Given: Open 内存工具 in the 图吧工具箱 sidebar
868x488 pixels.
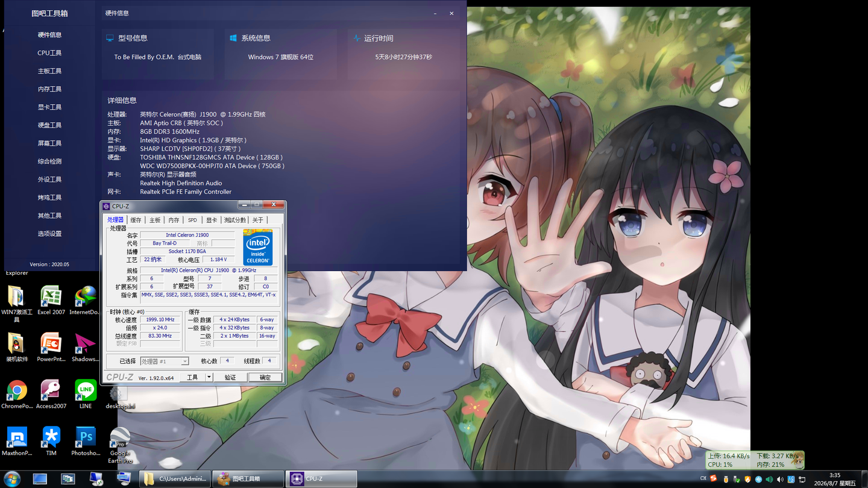Looking at the screenshot, I should 49,89.
